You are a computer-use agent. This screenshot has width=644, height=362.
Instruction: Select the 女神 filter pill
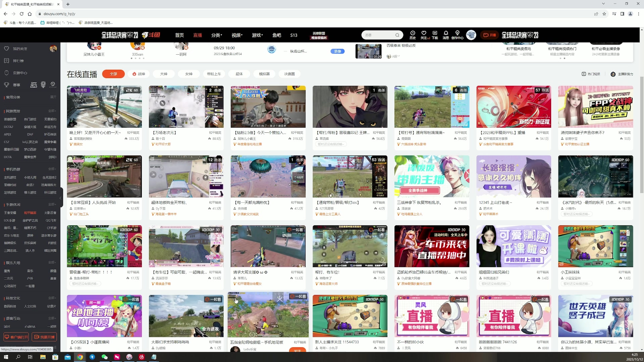click(189, 74)
